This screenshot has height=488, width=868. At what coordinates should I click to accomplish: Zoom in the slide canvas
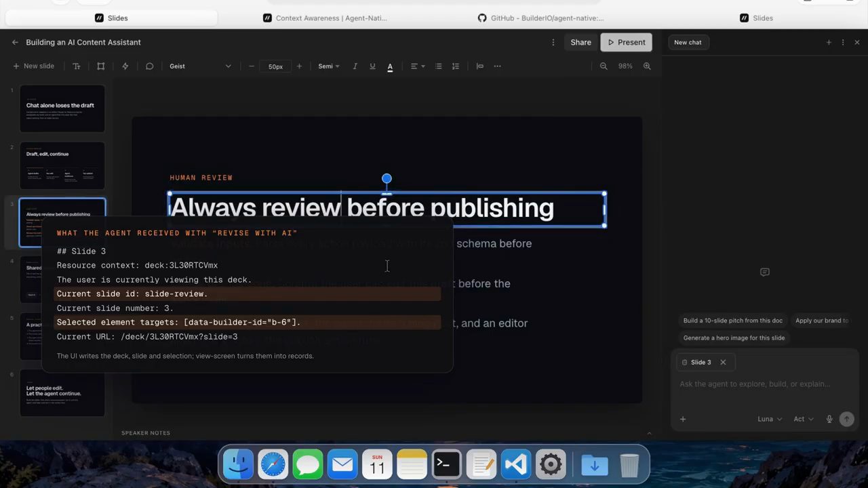[647, 66]
